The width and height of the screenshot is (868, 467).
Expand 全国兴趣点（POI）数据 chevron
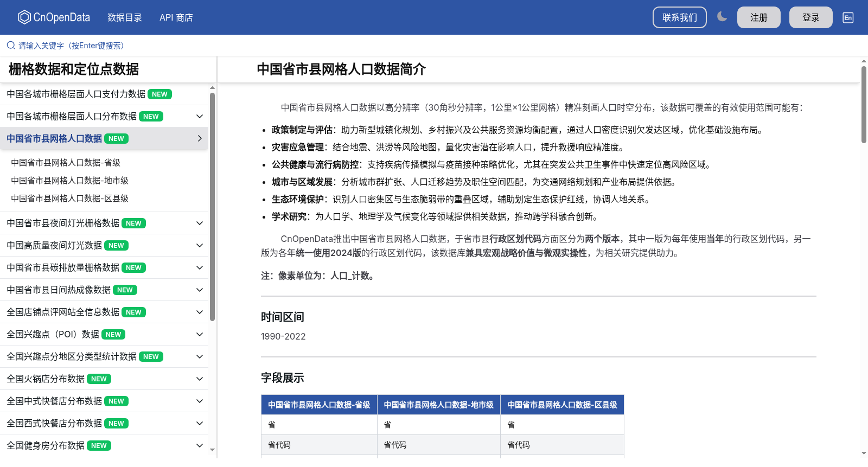pos(200,334)
